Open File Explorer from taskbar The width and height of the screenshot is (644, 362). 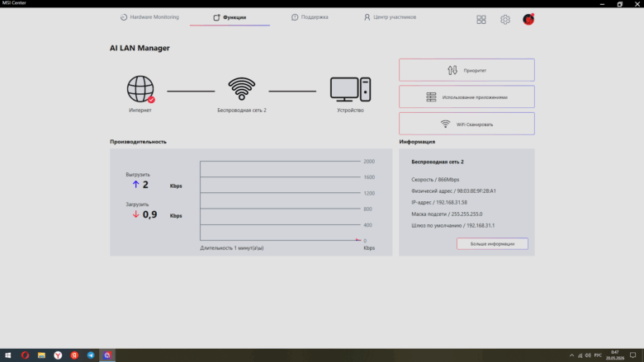[x=41, y=355]
